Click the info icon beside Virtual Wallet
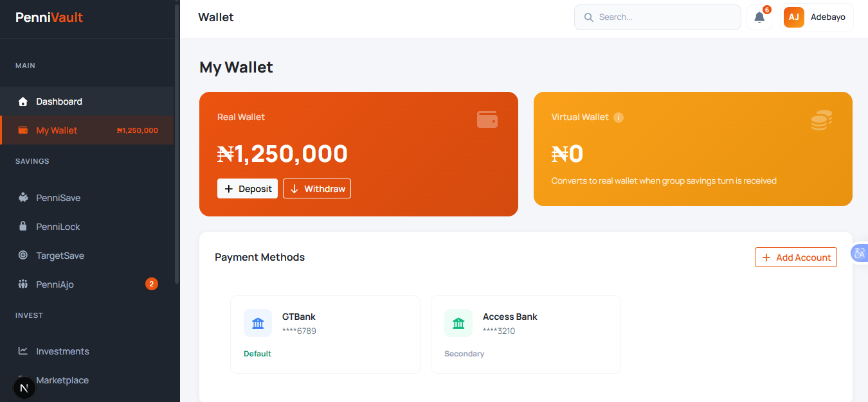 (x=618, y=117)
